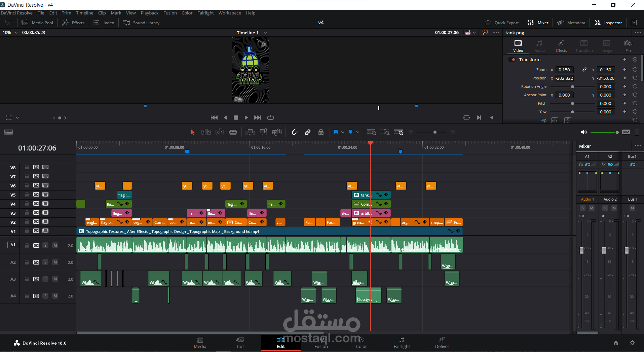This screenshot has height=352, width=644.
Task: Select the Blade Edit Mode tool
Action: [233, 132]
